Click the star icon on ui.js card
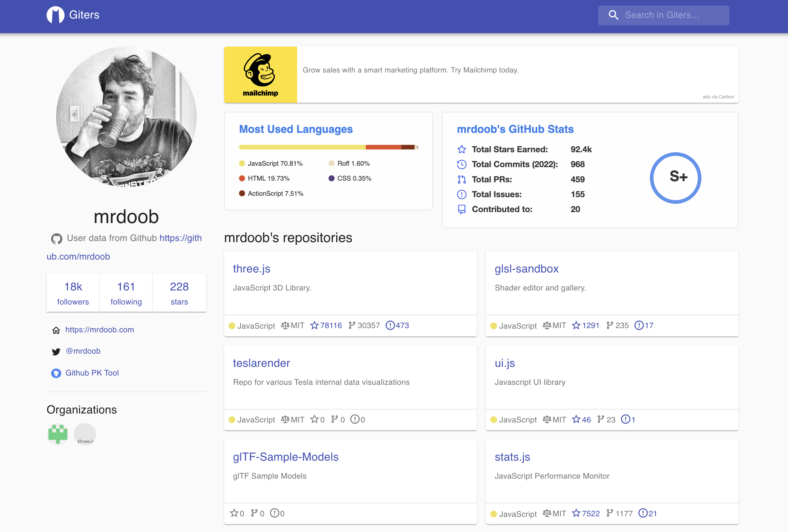This screenshot has width=788, height=532. (x=576, y=419)
